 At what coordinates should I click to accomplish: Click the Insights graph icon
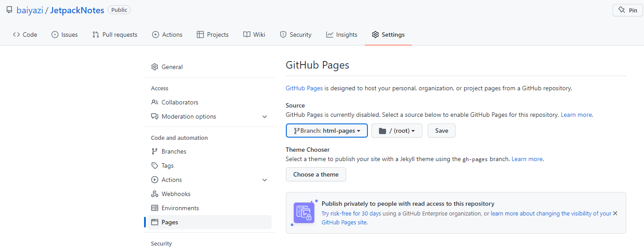(330, 35)
